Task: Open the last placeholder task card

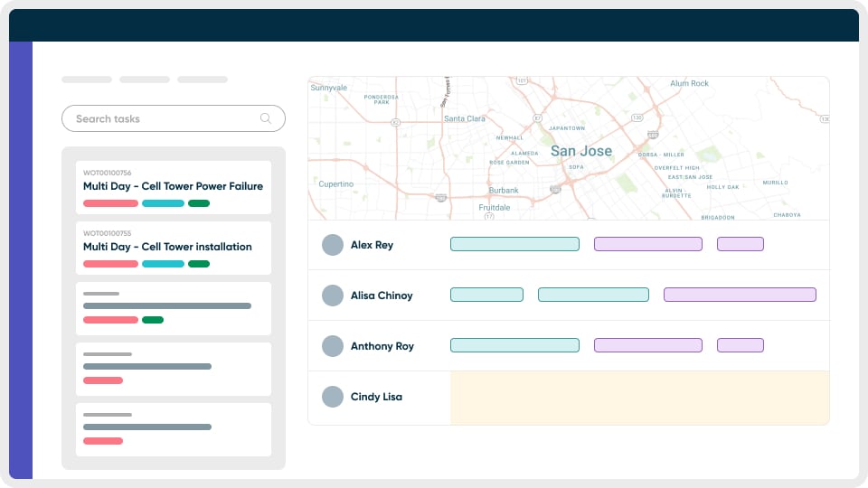Action: [x=174, y=430]
